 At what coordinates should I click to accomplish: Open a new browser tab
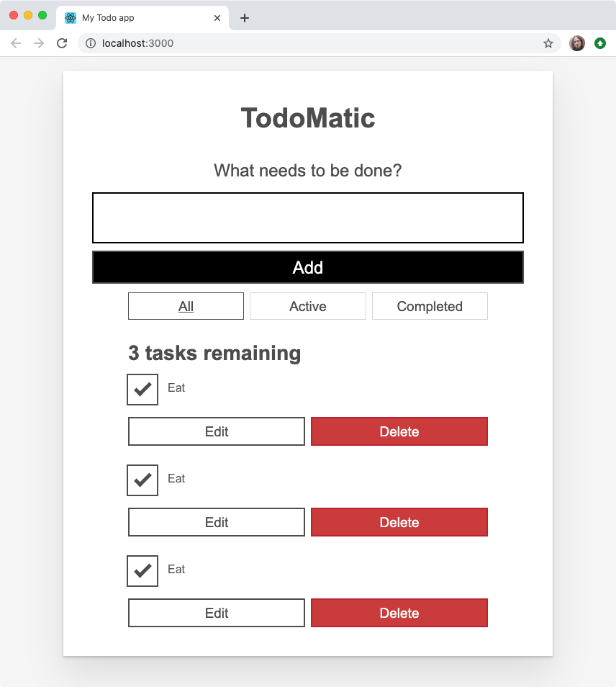(x=245, y=18)
